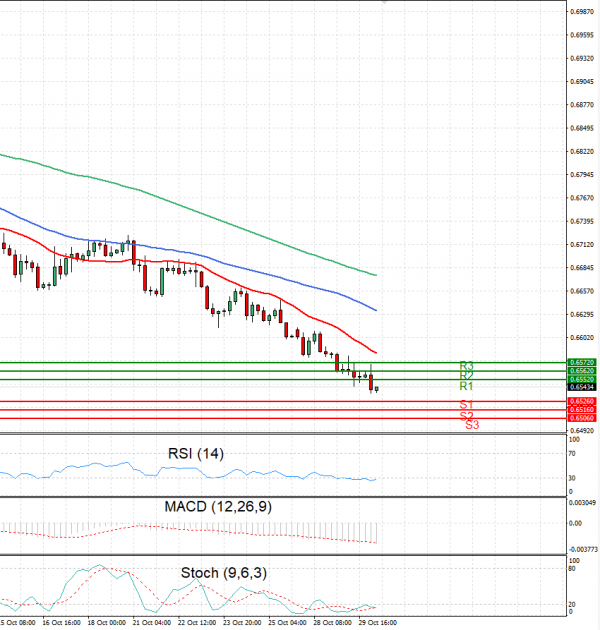Click the black current price tag 0.65434

(x=581, y=387)
